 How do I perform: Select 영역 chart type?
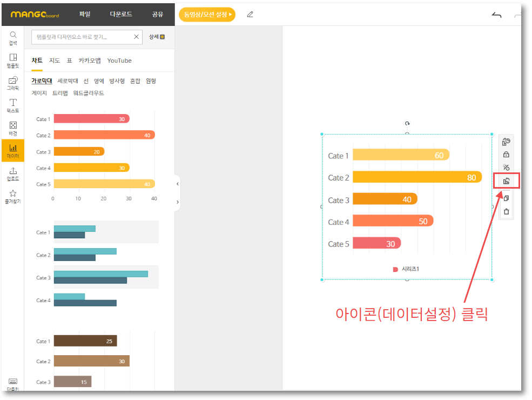(x=99, y=81)
